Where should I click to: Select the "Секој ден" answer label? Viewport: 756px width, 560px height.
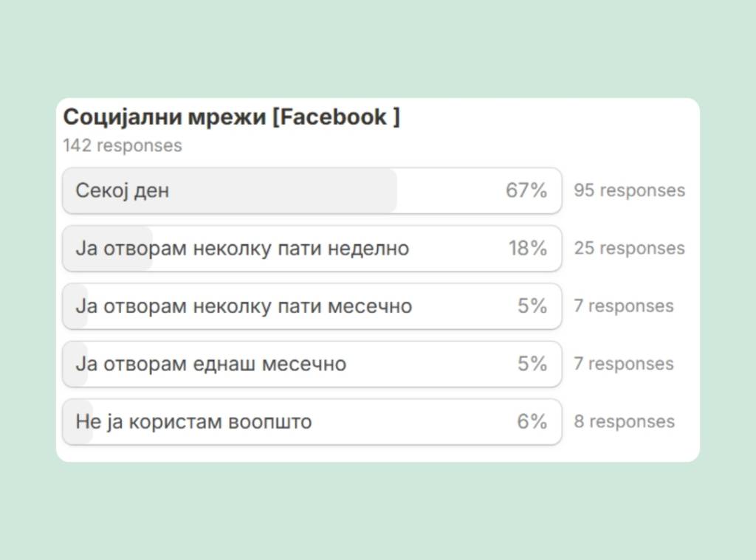point(123,190)
